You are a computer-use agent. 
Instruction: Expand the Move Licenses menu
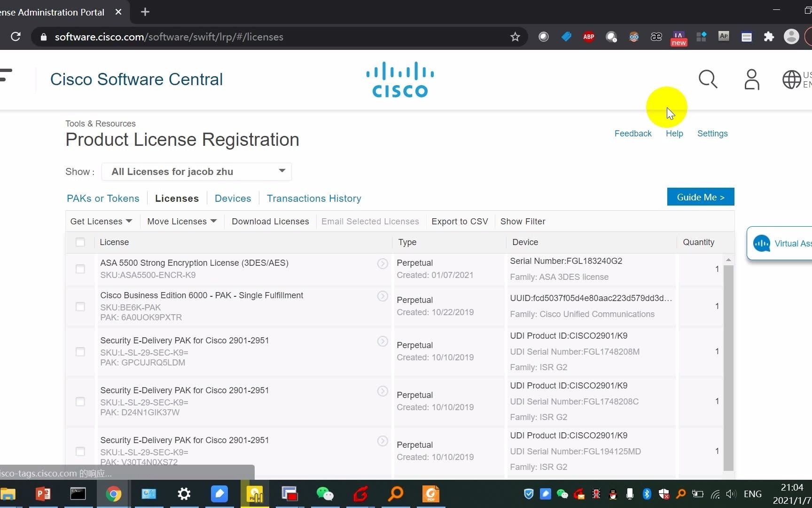pos(182,222)
